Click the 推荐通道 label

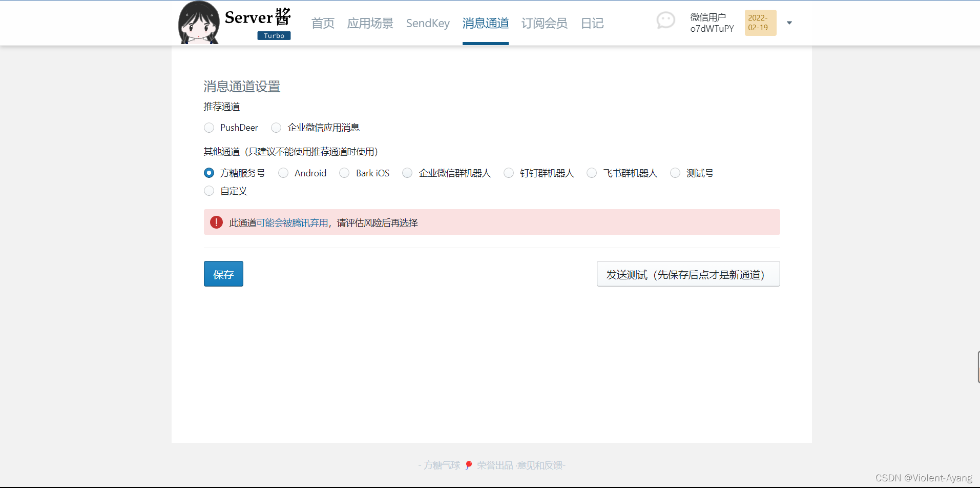tap(222, 107)
